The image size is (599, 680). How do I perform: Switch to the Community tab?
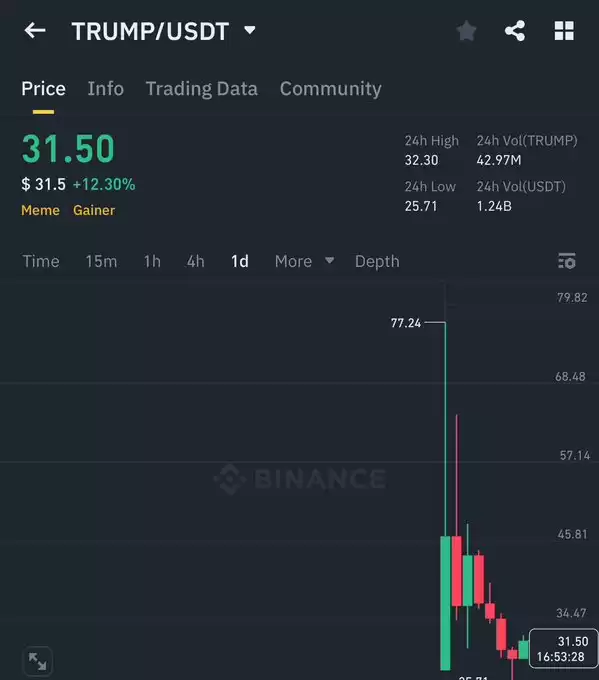click(x=331, y=89)
